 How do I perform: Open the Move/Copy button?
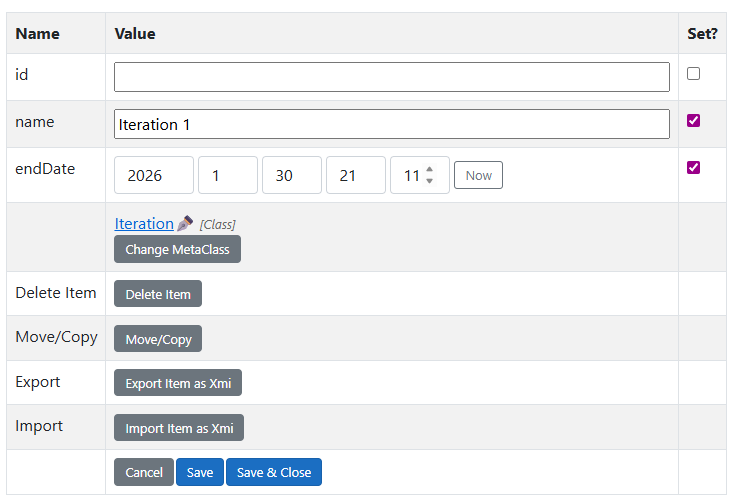pos(158,340)
